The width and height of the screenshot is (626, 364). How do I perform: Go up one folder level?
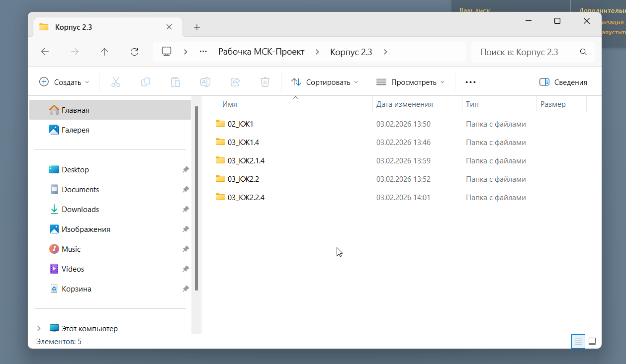pos(104,52)
